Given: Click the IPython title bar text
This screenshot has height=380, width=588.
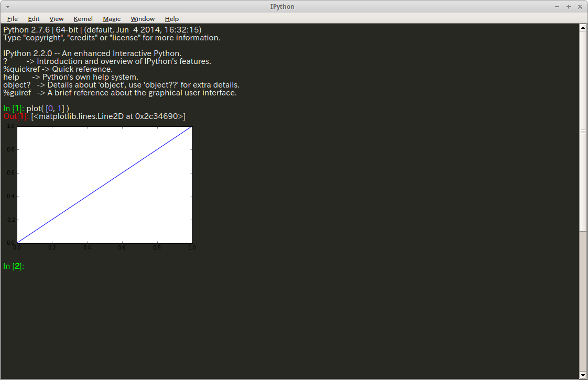Looking at the screenshot, I should 282,7.
